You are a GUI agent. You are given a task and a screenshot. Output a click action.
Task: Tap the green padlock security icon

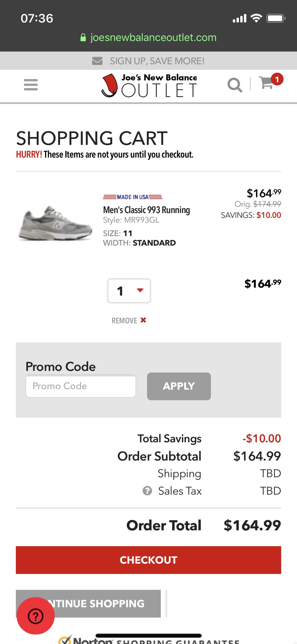pyautogui.click(x=83, y=38)
